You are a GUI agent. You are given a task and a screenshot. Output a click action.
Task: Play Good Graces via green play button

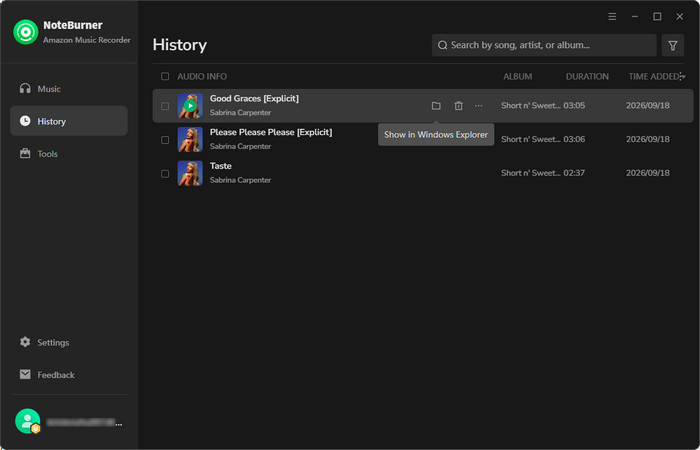[x=190, y=106]
